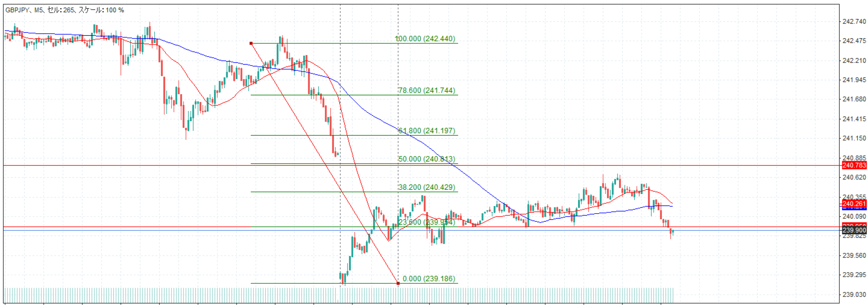Select the 78.600 (241.744) Fibonacci label
The width and height of the screenshot is (868, 305).
coord(426,90)
